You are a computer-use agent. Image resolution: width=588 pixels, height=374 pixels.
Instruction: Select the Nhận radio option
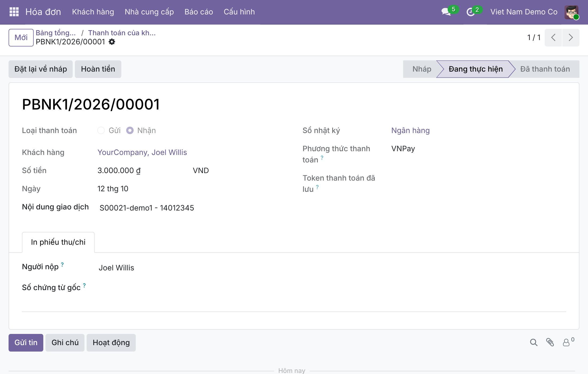[130, 130]
